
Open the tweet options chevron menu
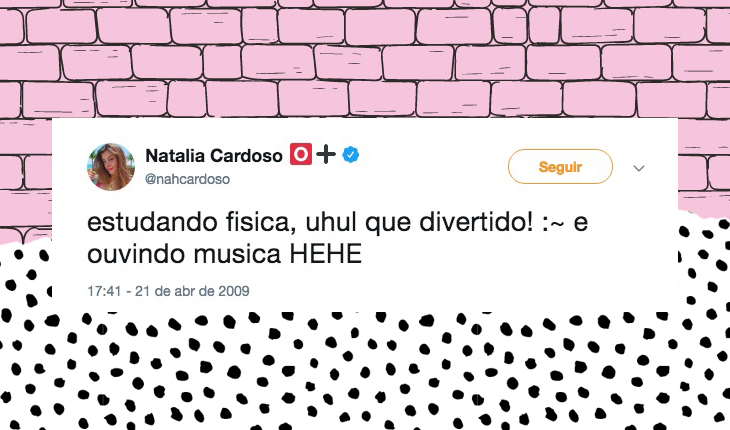[639, 168]
